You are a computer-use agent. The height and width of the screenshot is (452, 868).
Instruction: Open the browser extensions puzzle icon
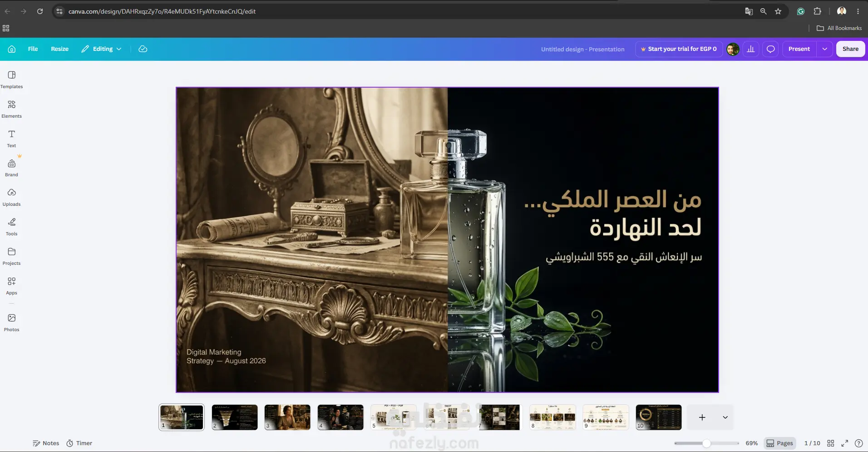[818, 11]
